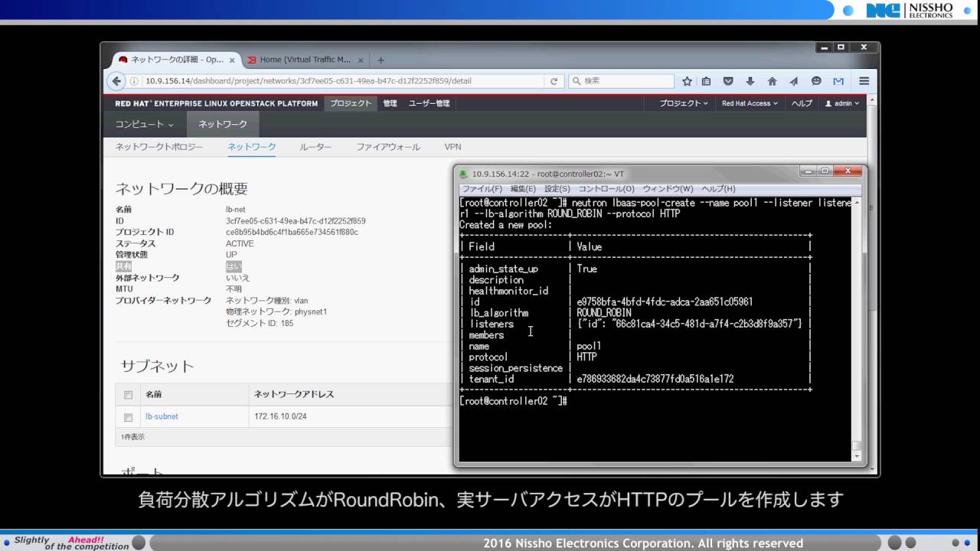
Task: Expand the admin user dropdown
Action: [842, 103]
